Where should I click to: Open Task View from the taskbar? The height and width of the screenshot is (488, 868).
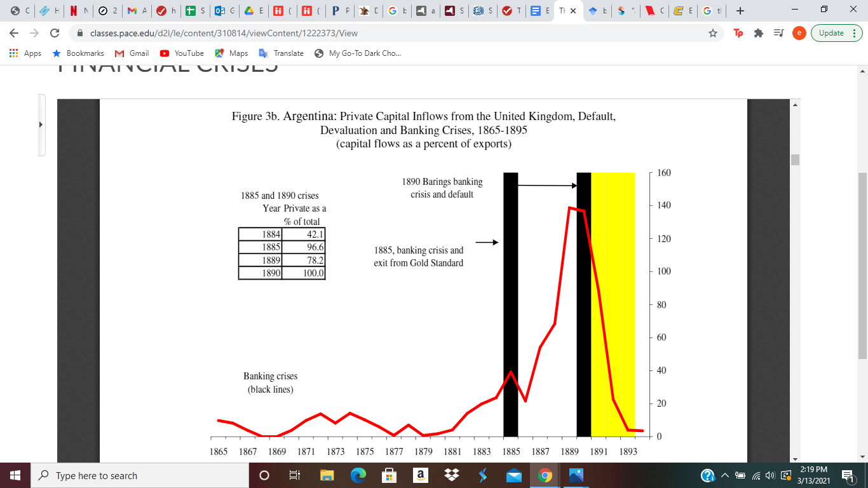[294, 475]
